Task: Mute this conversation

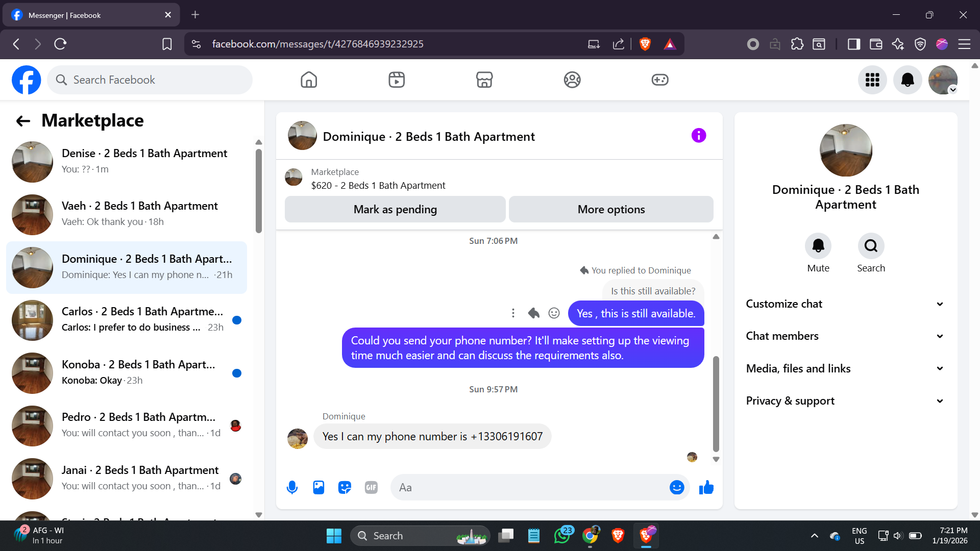Action: [818, 246]
